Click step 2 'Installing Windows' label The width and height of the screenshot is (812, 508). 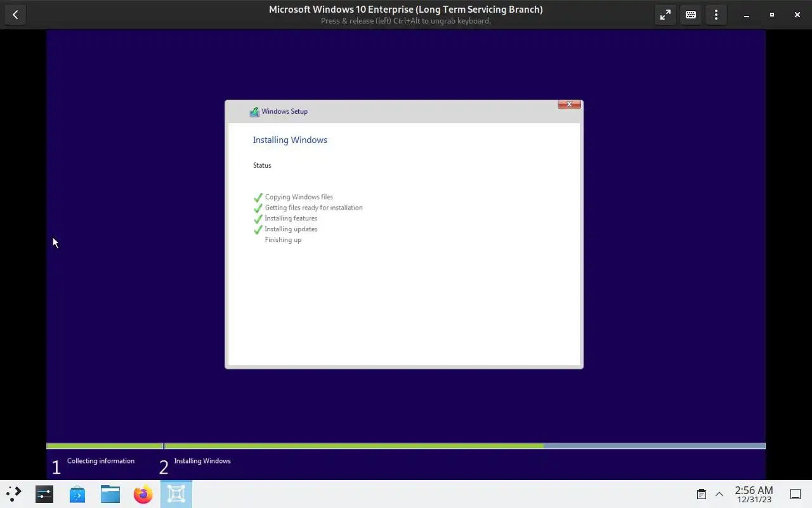pos(202,461)
